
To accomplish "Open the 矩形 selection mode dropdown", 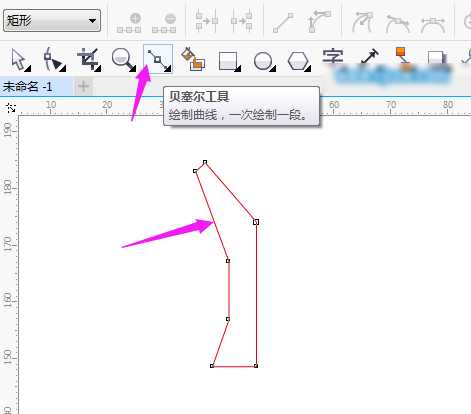I will (52, 21).
